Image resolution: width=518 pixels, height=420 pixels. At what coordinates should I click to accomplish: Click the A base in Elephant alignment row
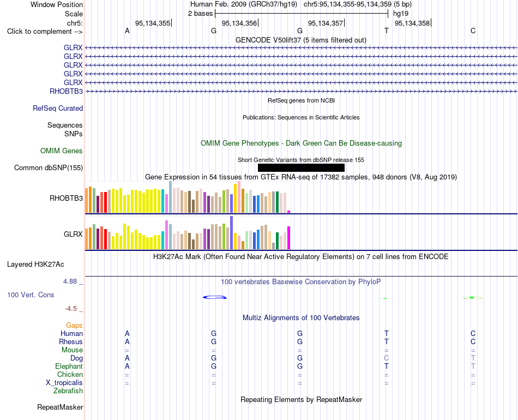(x=127, y=367)
